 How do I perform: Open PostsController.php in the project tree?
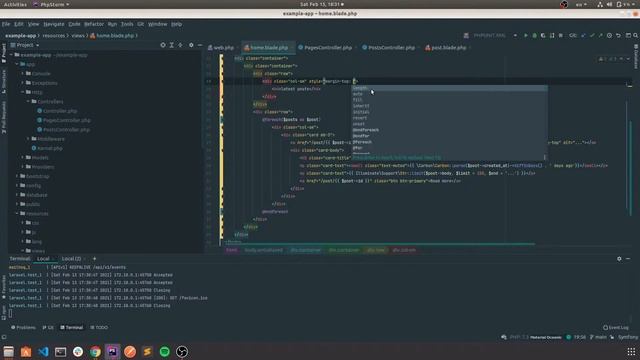pyautogui.click(x=63, y=129)
